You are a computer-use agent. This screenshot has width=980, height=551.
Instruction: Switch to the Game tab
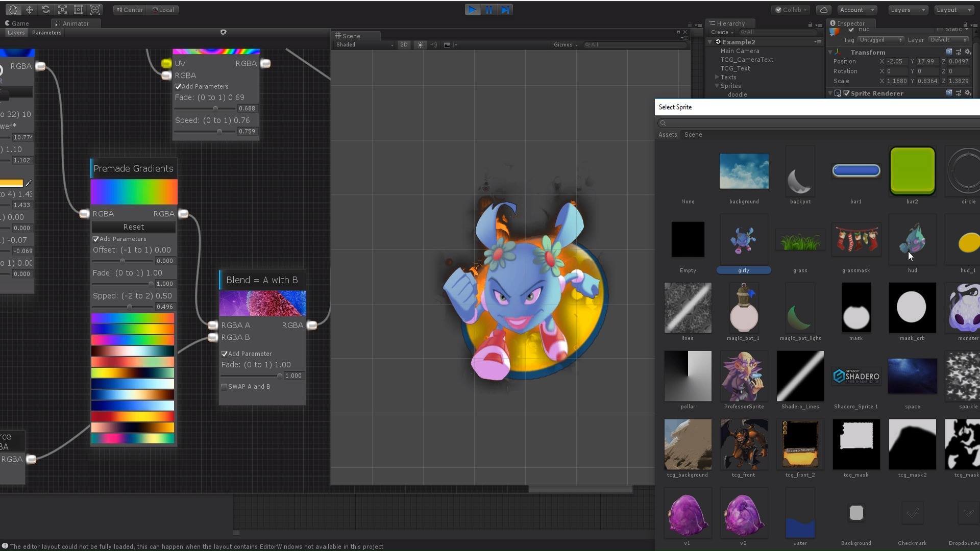[x=17, y=23]
